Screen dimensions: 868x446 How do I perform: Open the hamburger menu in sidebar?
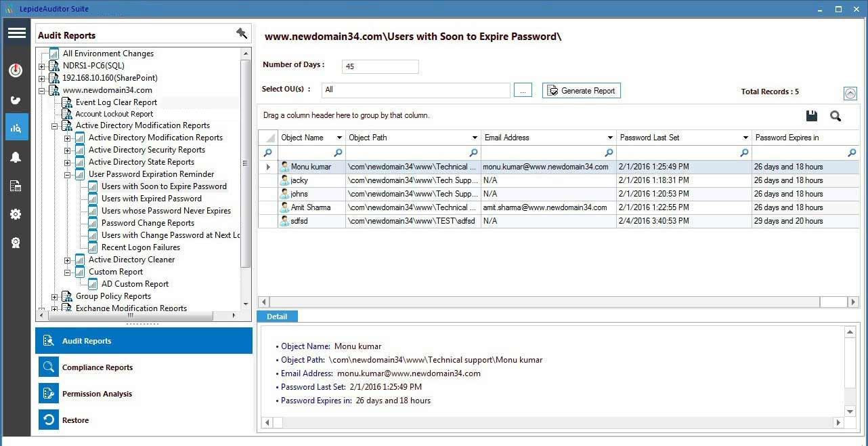click(16, 33)
